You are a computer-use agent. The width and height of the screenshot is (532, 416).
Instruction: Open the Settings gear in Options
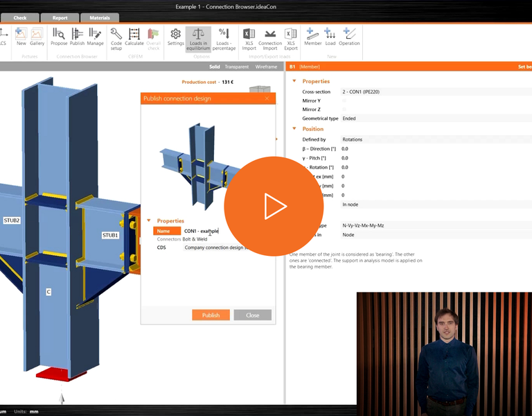(x=176, y=37)
